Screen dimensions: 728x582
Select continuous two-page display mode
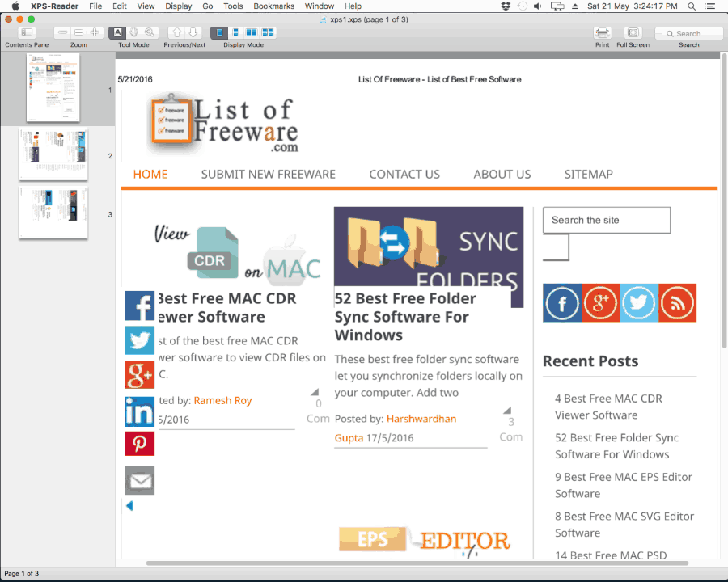click(x=268, y=32)
